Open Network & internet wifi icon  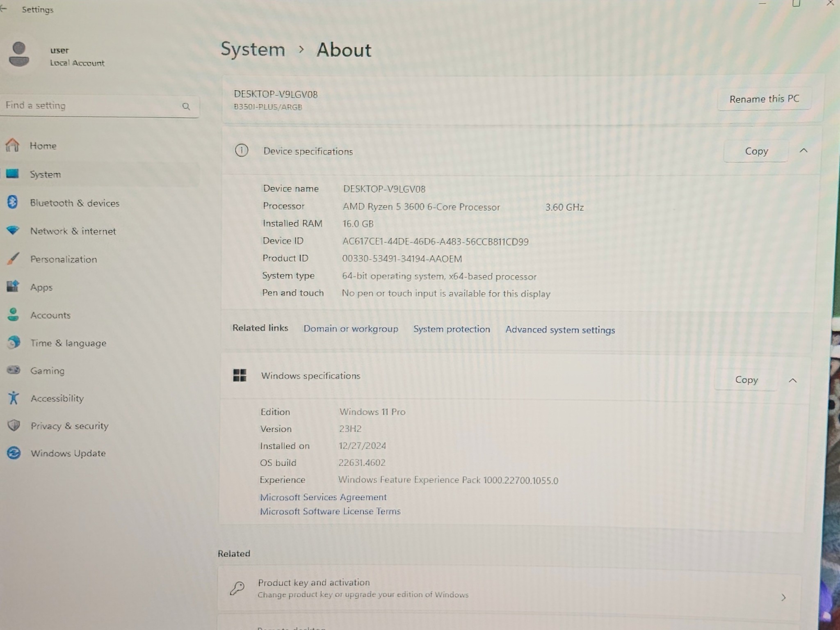[13, 230]
